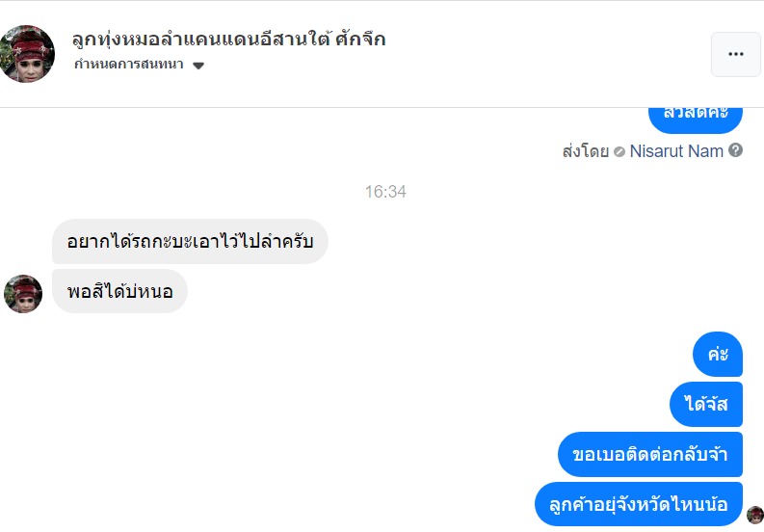Viewport: 764px width, 532px height.
Task: Open the Nisarut Nam sender link
Action: 676,151
